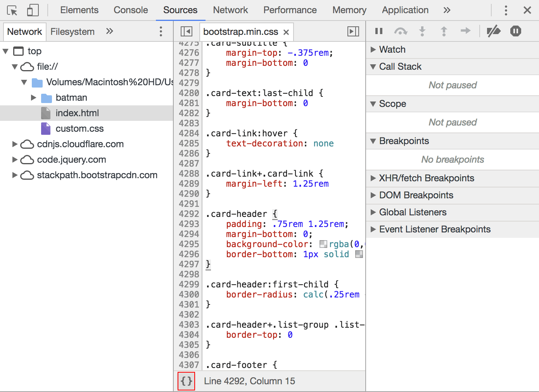Toggle the Deactivate breakpoints icon
539x392 pixels.
tap(494, 31)
